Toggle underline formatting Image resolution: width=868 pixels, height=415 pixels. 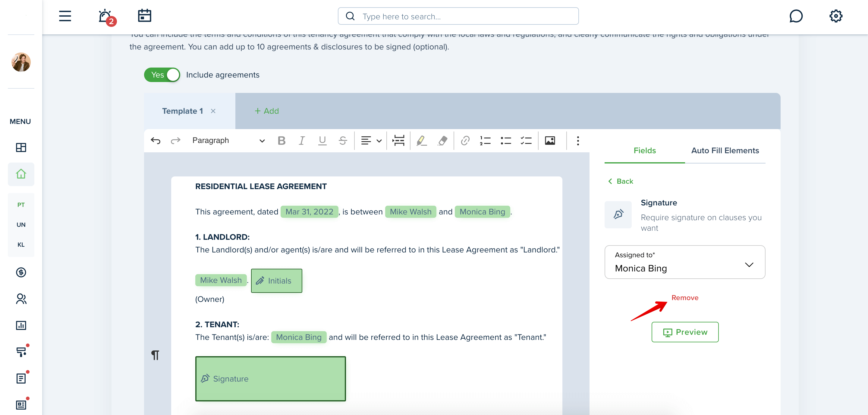pyautogui.click(x=322, y=141)
